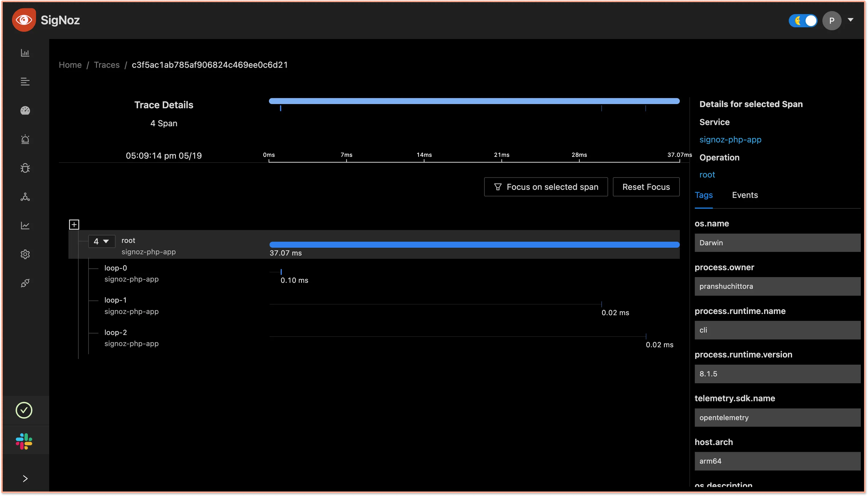Go to Traces breadcrumb link
The image size is (868, 496).
[107, 65]
